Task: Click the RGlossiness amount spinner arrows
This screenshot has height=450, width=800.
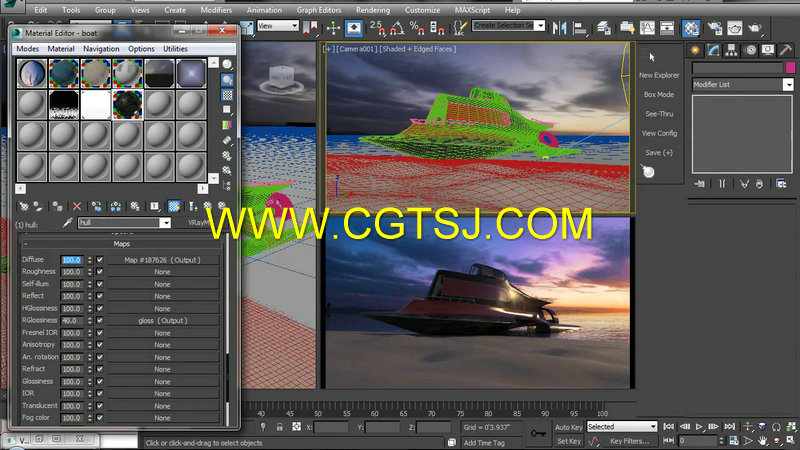Action: point(90,320)
